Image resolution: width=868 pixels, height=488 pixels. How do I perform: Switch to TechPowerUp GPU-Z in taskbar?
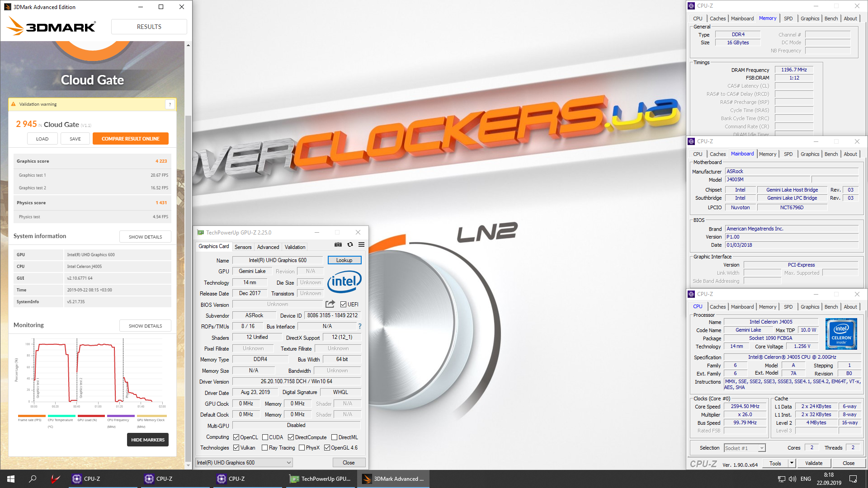pyautogui.click(x=321, y=479)
